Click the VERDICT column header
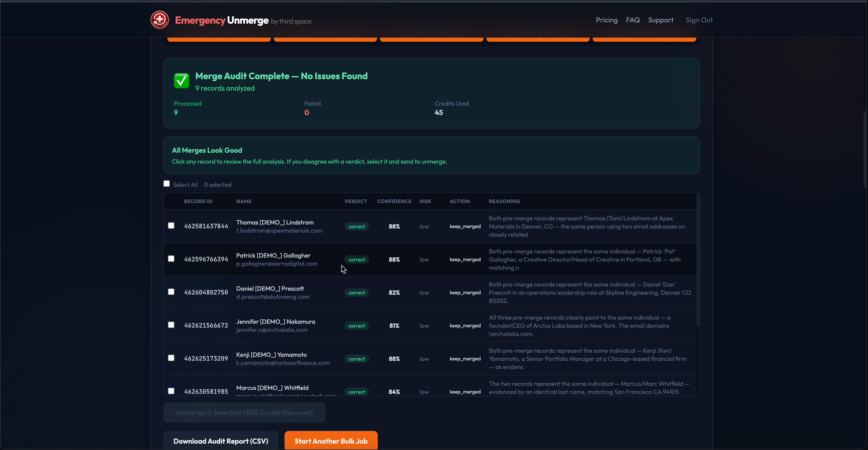Image resolution: width=868 pixels, height=450 pixels. point(356,201)
